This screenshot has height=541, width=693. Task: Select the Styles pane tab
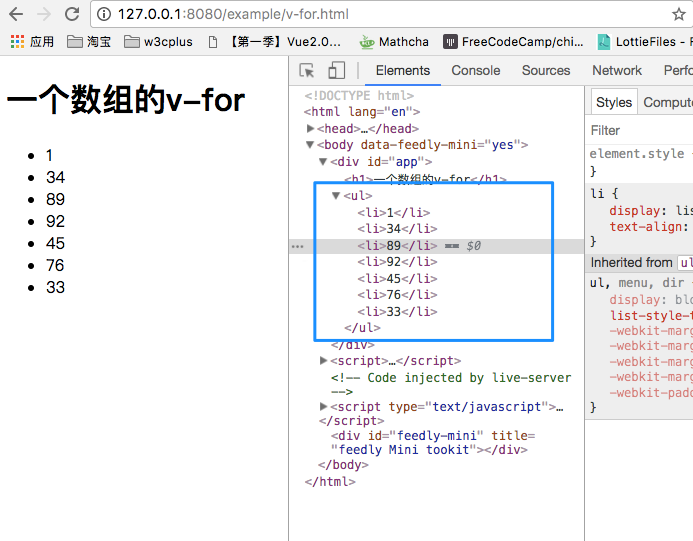[x=614, y=102]
